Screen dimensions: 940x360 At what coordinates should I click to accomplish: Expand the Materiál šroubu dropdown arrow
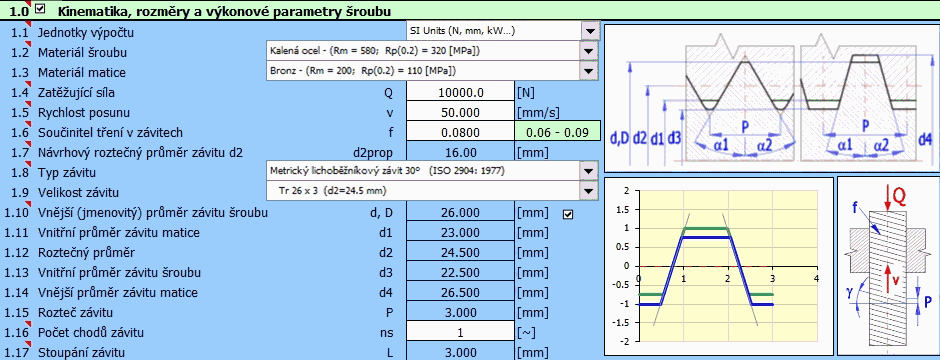590,52
